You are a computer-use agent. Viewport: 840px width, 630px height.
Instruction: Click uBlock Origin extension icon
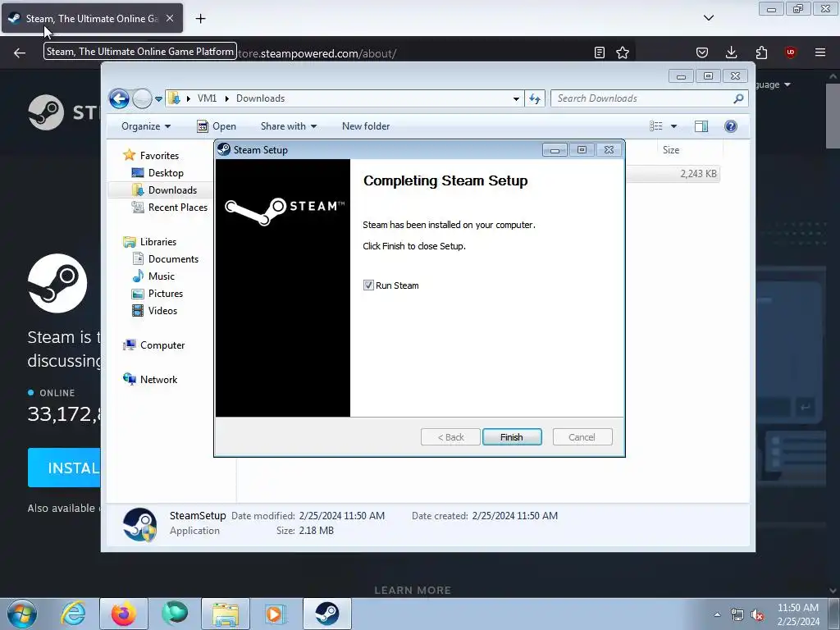[791, 52]
